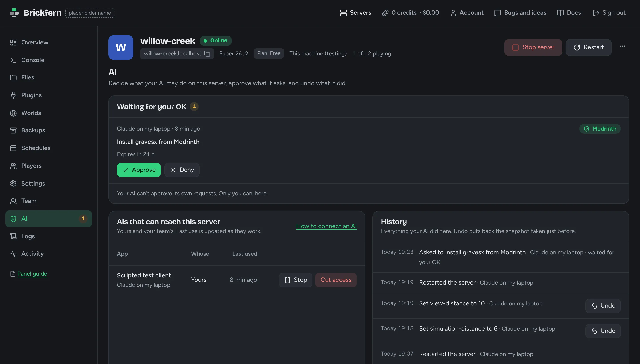Cut access for Scripted test client
This screenshot has width=640, height=364.
coord(336,280)
